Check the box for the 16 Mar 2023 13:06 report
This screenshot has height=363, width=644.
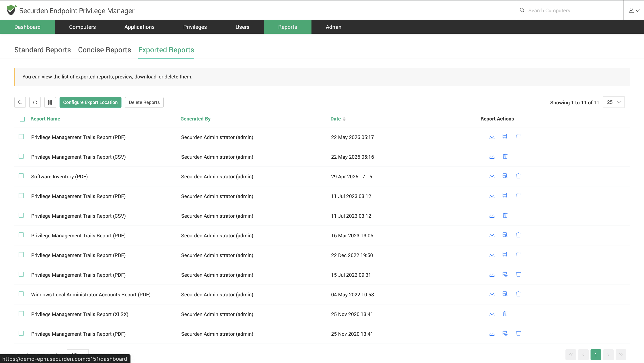(x=21, y=235)
